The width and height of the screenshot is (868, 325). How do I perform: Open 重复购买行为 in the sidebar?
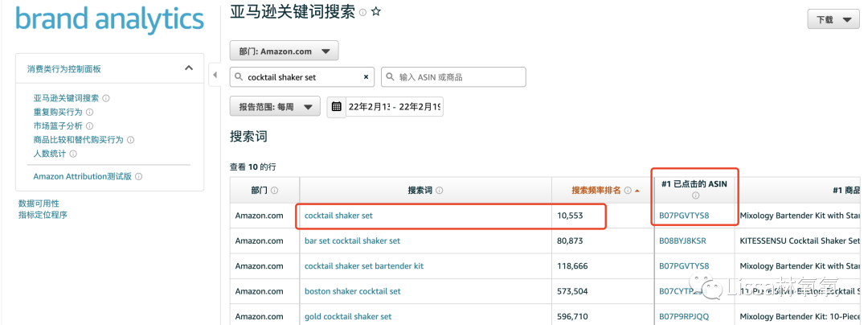click(58, 113)
